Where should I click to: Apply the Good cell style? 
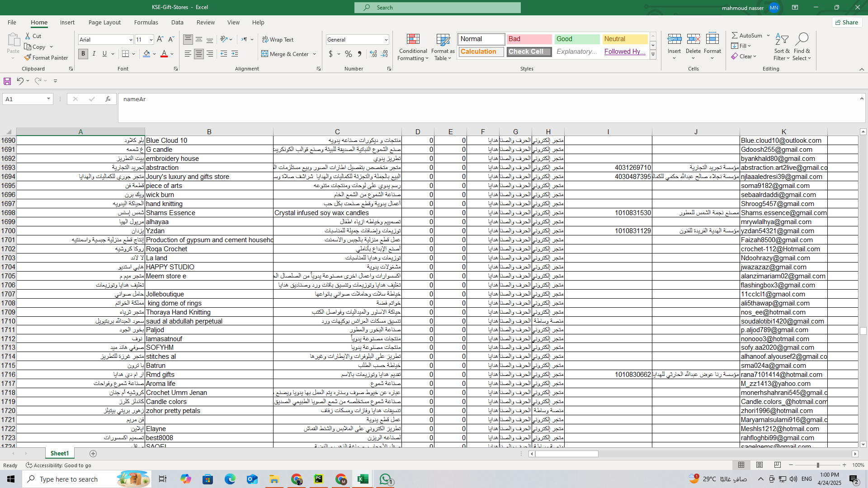[x=577, y=39]
